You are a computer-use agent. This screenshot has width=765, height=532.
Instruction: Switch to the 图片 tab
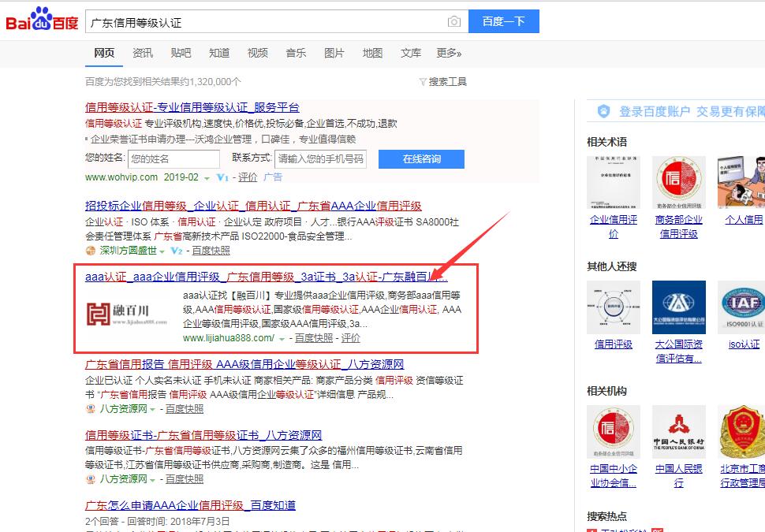click(334, 53)
